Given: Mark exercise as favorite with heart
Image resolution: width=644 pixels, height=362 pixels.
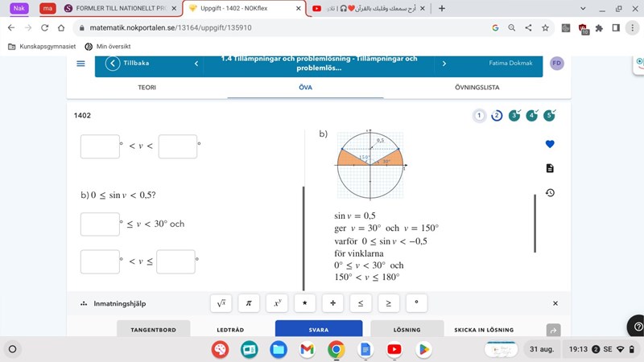Looking at the screenshot, I should coord(550,144).
